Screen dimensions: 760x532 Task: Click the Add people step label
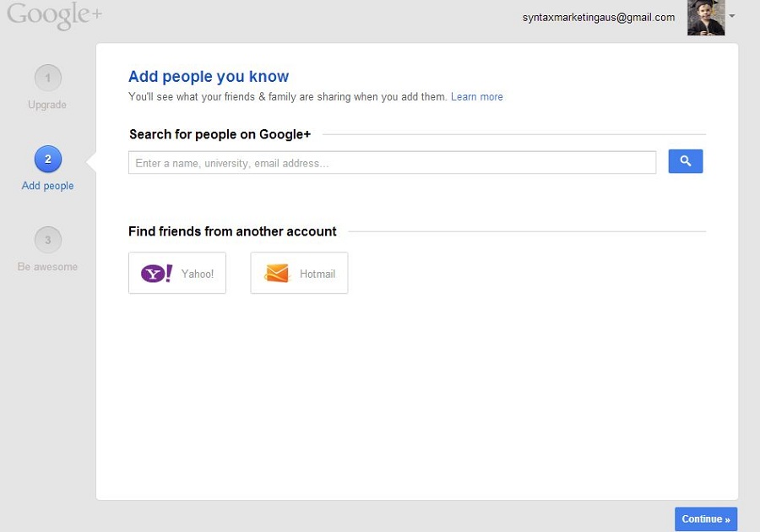(x=47, y=186)
